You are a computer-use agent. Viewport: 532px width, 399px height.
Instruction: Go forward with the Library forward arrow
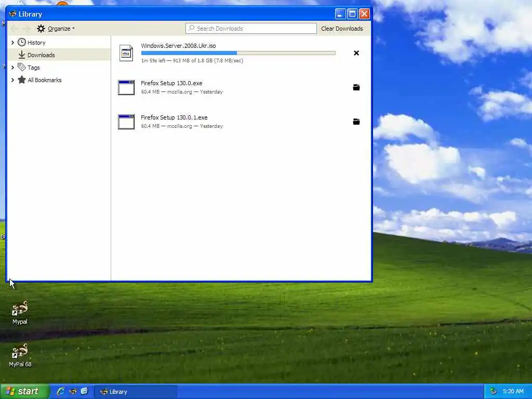pyautogui.click(x=26, y=29)
